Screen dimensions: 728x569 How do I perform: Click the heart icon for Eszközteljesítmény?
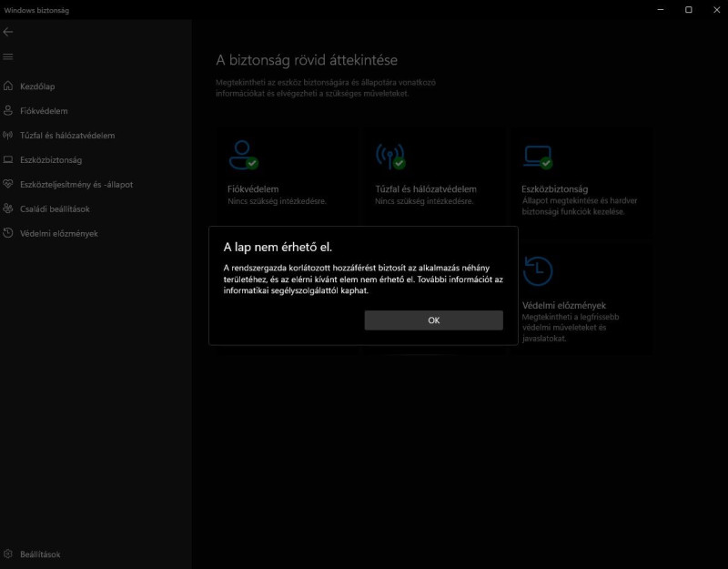pyautogui.click(x=8, y=184)
